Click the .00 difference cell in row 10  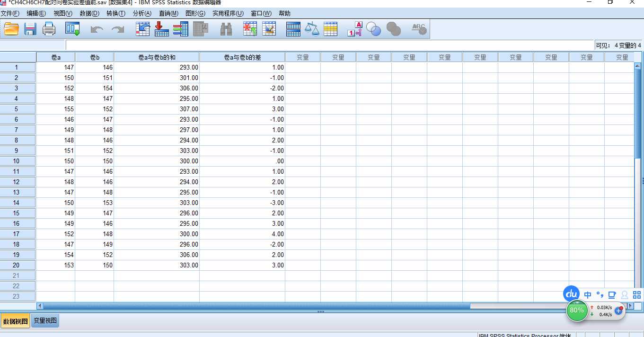point(242,161)
